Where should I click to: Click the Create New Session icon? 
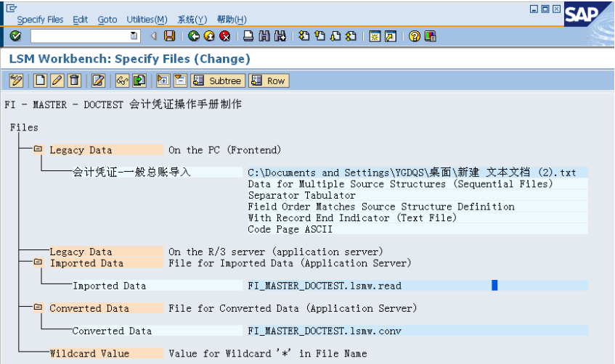pyautogui.click(x=375, y=36)
